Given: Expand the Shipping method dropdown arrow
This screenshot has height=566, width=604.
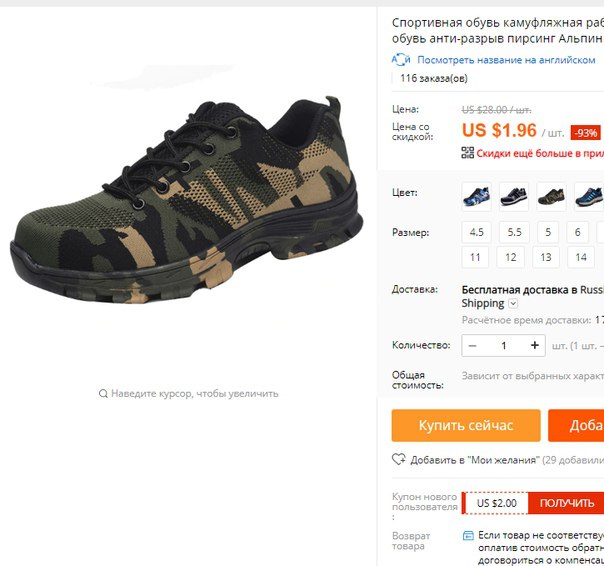Looking at the screenshot, I should point(513,303).
